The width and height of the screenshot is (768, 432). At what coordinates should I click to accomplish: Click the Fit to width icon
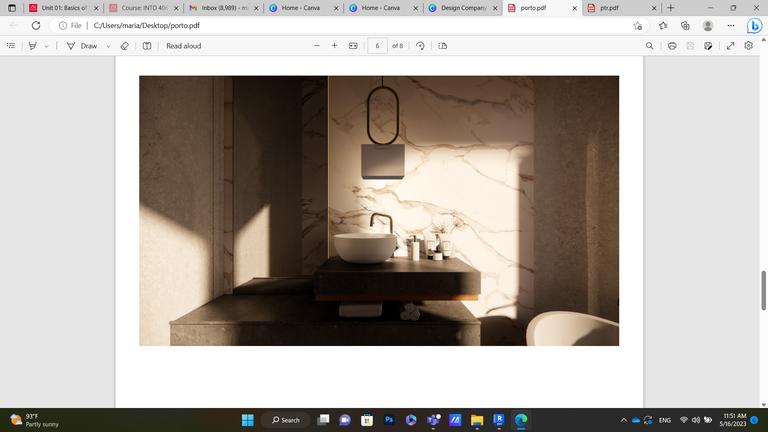pos(353,46)
